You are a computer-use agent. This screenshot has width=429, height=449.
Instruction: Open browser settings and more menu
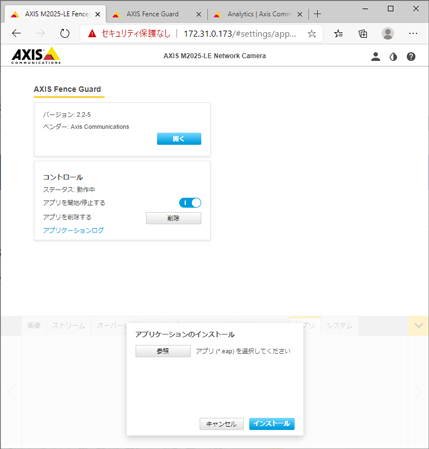[413, 33]
